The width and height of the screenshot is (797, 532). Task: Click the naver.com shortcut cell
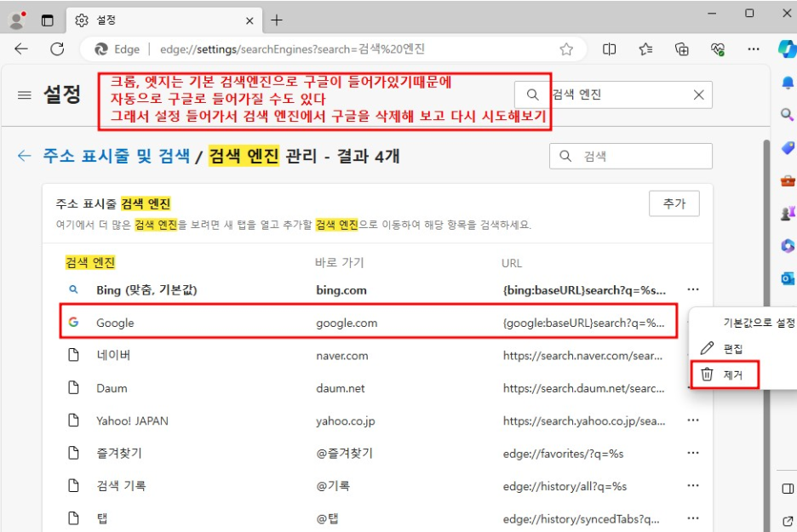coord(342,356)
